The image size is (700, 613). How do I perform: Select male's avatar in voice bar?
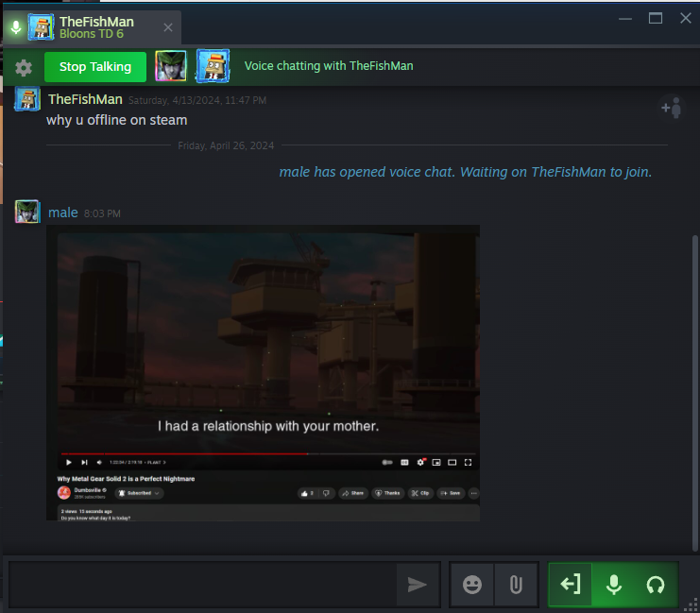pos(171,66)
